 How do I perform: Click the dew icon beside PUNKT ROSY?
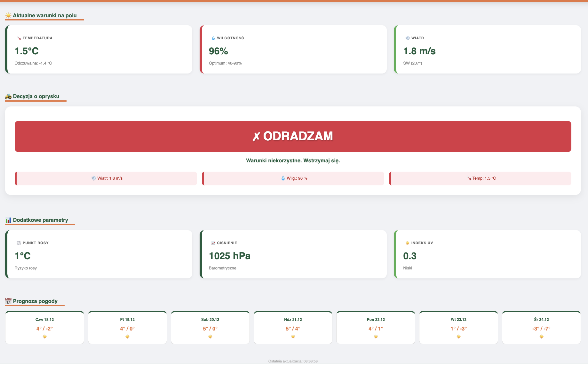point(19,243)
